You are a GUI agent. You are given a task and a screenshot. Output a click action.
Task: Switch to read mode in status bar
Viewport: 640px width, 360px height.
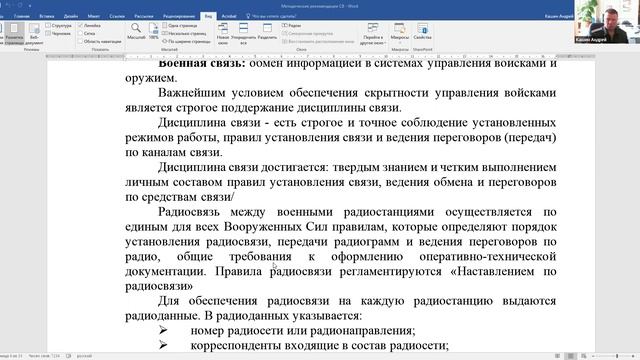pos(557,356)
